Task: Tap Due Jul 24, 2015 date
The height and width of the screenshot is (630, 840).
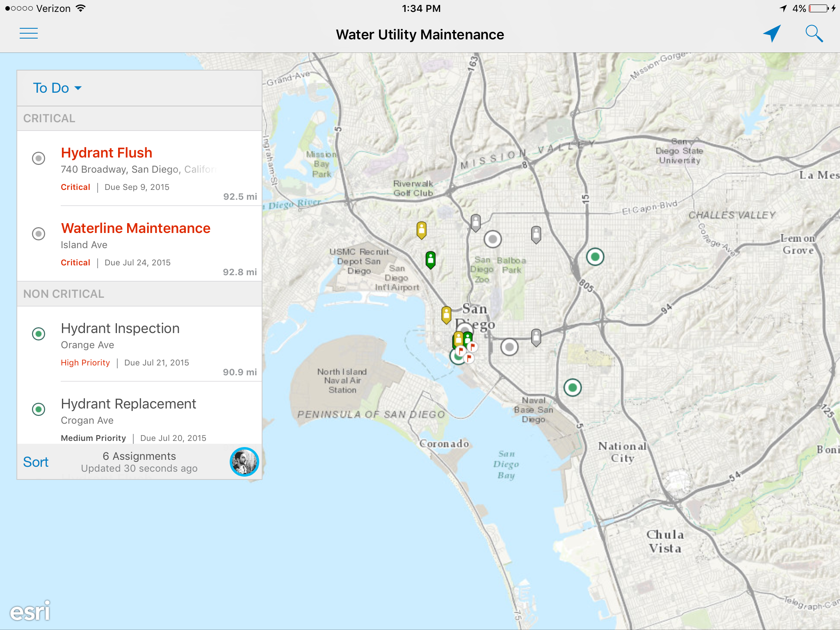Action: coord(137,262)
